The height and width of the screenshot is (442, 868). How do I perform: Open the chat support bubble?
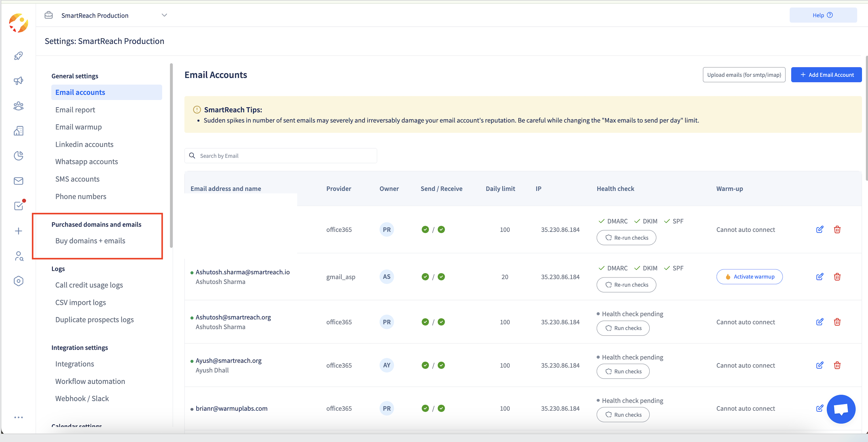(x=841, y=409)
